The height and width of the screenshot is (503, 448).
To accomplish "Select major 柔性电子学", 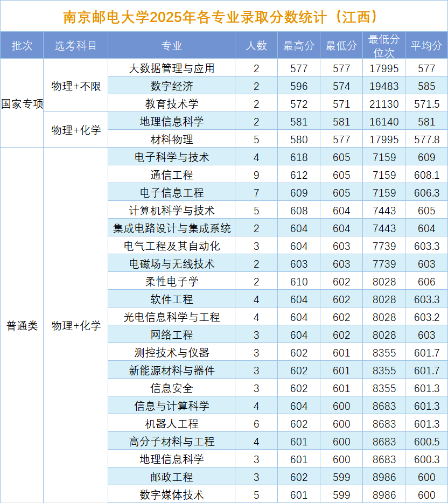I will (x=172, y=281).
